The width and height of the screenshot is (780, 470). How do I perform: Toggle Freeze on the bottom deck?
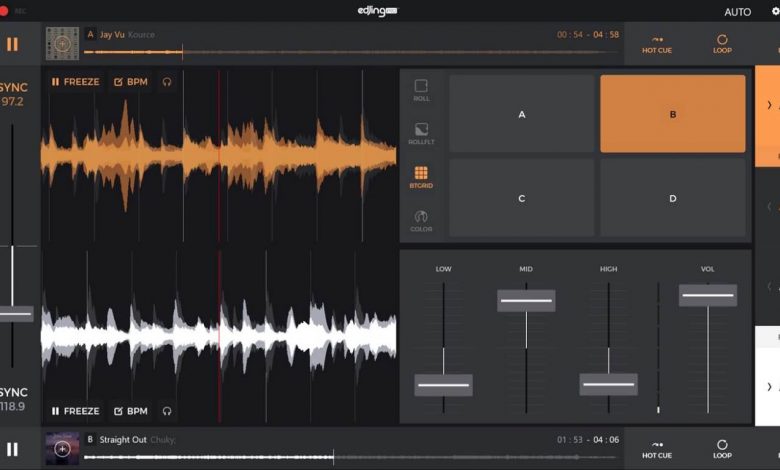[x=76, y=411]
